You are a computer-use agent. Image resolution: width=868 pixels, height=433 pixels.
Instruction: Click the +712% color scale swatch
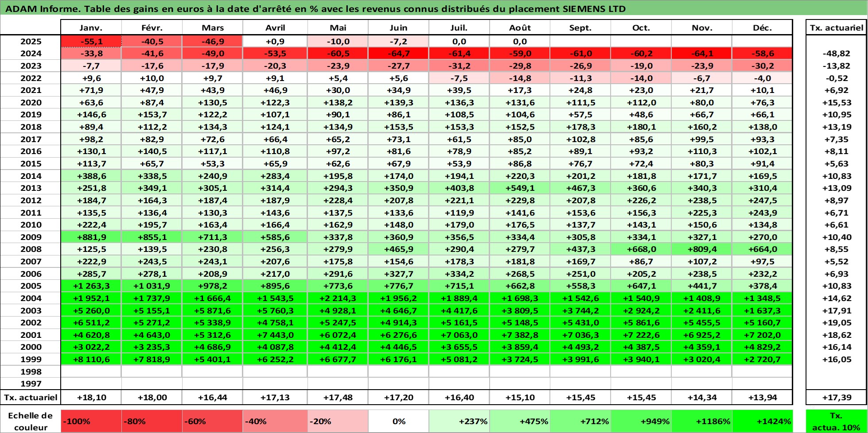click(x=580, y=421)
